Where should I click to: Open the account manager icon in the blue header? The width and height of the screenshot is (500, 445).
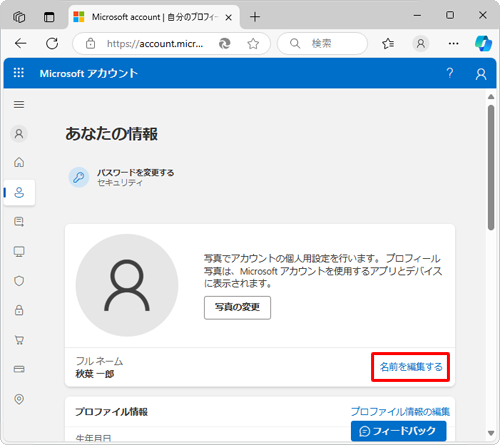click(x=481, y=74)
